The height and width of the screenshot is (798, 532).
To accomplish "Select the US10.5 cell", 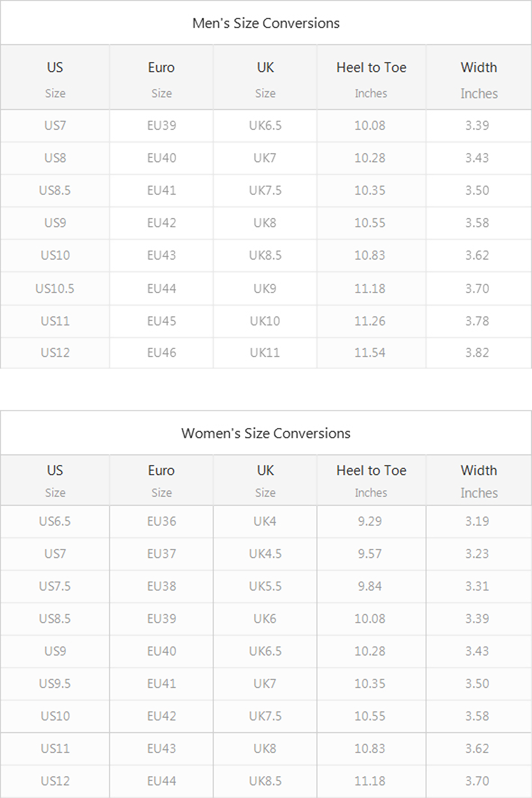I will click(x=55, y=289).
